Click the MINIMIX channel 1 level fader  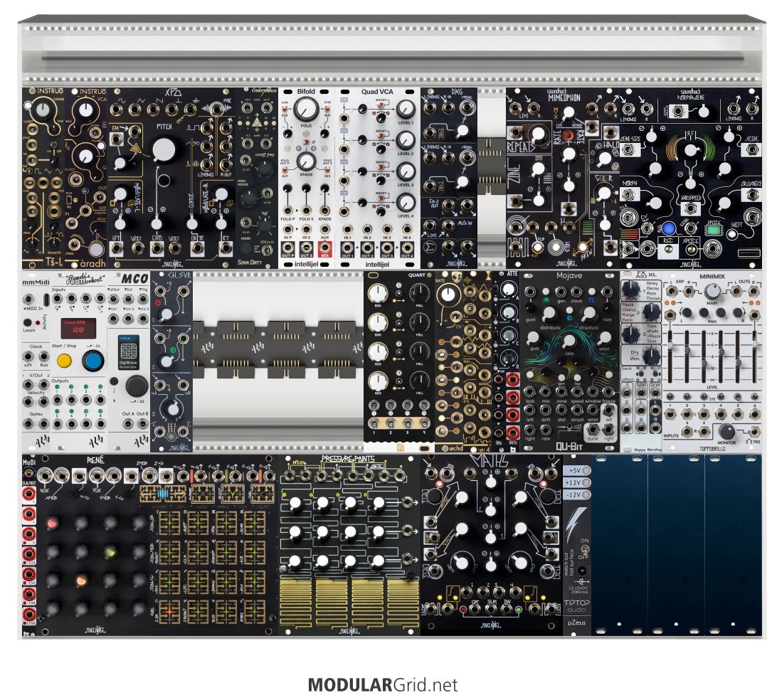point(671,358)
